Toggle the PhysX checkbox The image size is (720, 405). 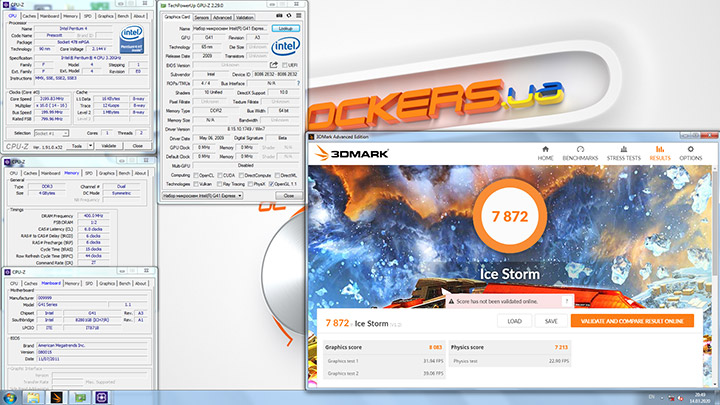(x=250, y=184)
